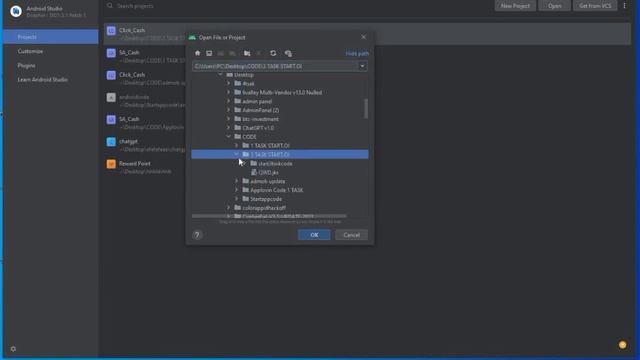Create a new directory toolbar icon

click(247, 53)
